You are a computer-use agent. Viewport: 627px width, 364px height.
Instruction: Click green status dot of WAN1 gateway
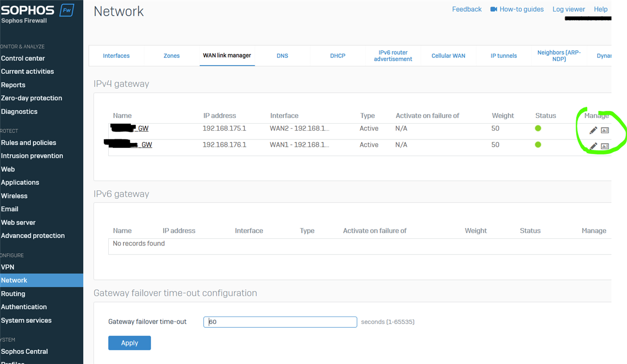pos(538,145)
